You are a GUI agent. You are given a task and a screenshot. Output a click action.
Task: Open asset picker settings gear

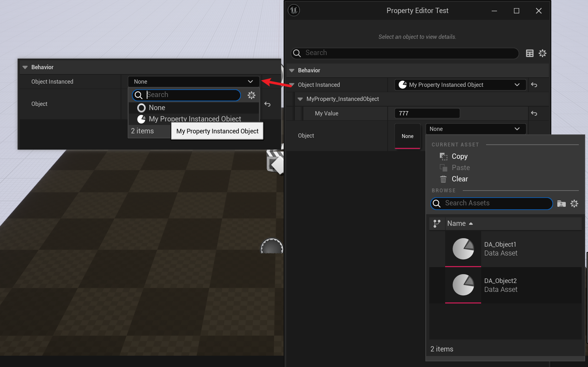574,204
